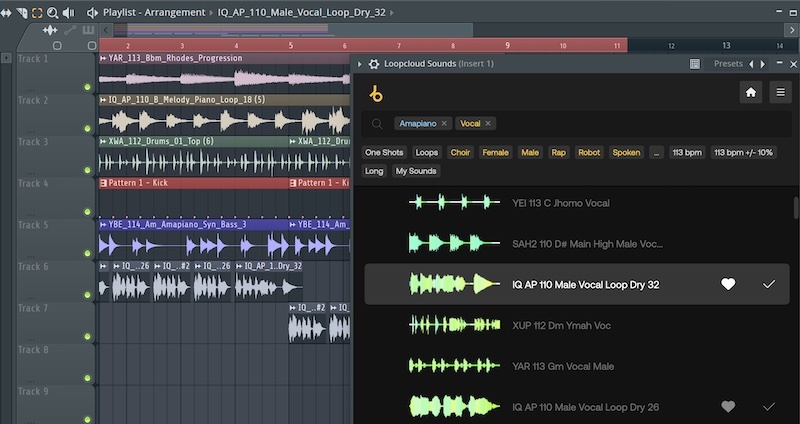This screenshot has width=800, height=424.
Task: Open IQ_AP_110_Male_Vocal_Loop_Dry_32 breadcrumb menu
Action: click(x=302, y=13)
